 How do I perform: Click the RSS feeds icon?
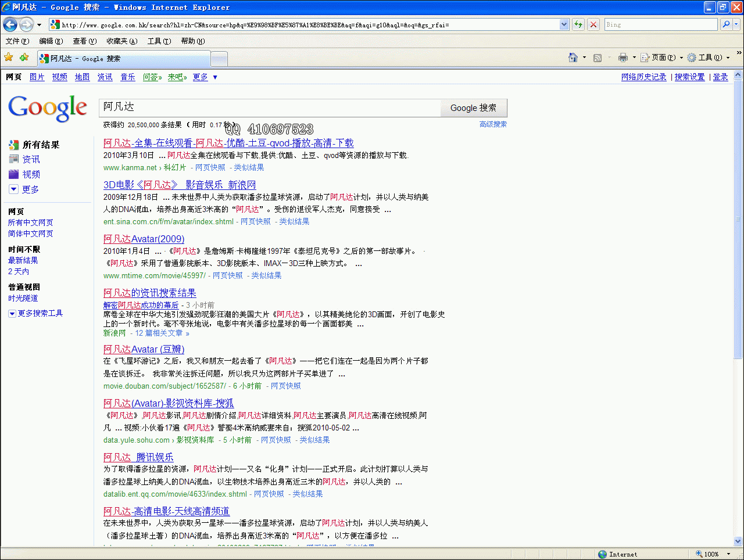598,58
